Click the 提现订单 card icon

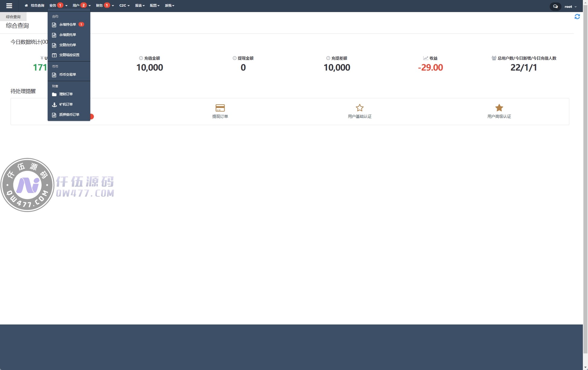pyautogui.click(x=220, y=108)
